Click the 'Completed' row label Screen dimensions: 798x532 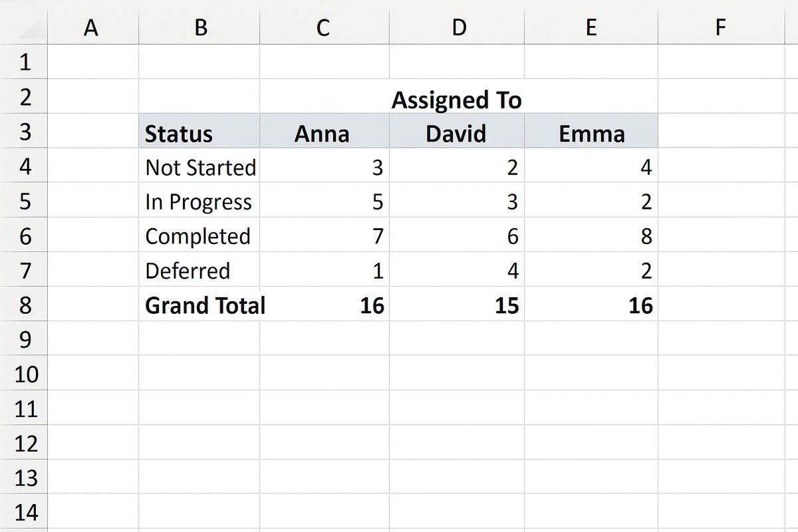click(199, 235)
